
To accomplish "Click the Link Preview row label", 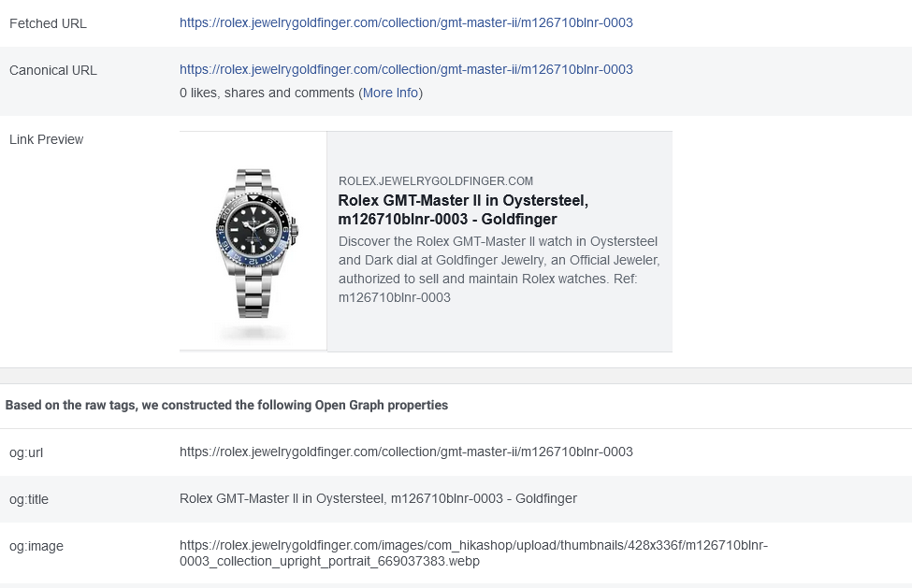I will pos(47,139).
